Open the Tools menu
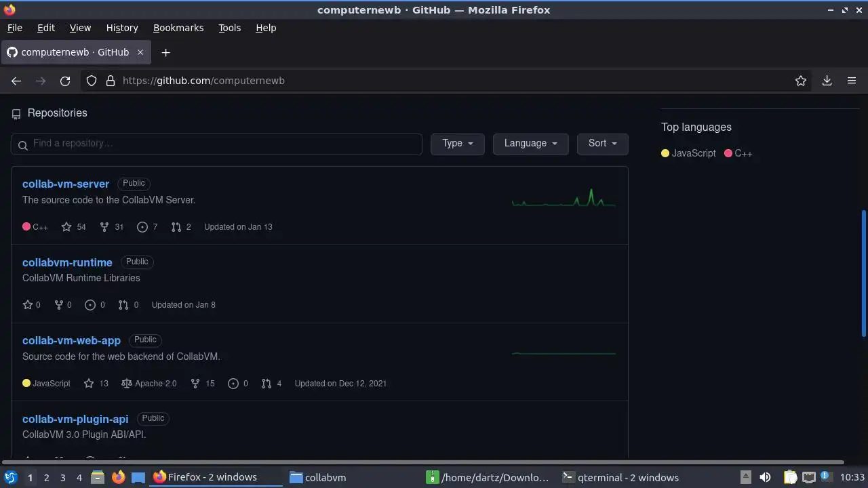The height and width of the screenshot is (488, 868). point(229,28)
